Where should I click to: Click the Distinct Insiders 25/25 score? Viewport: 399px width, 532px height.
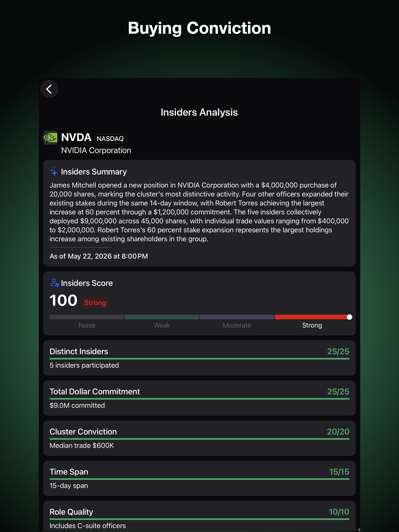pos(338,351)
